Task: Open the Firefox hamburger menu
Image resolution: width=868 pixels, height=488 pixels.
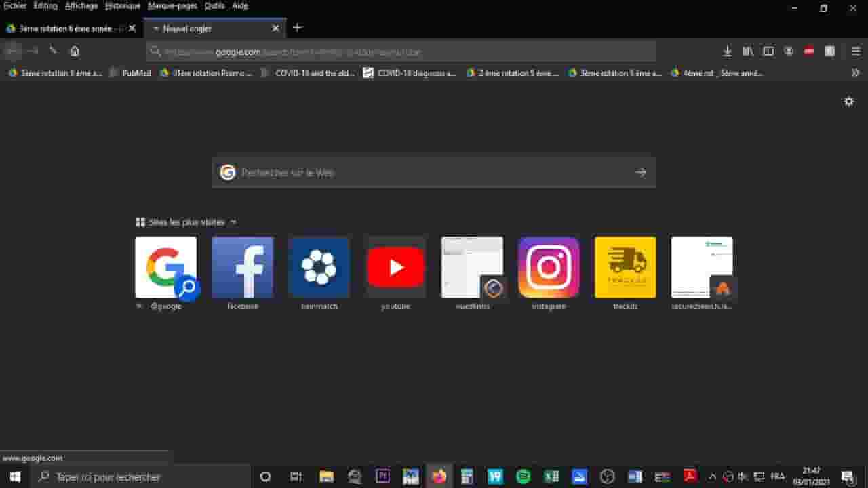Action: tap(856, 51)
